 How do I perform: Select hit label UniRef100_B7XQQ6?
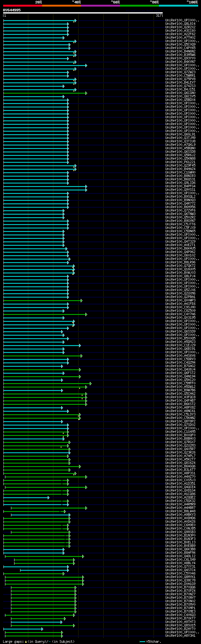pyautogui.click(x=180, y=587)
